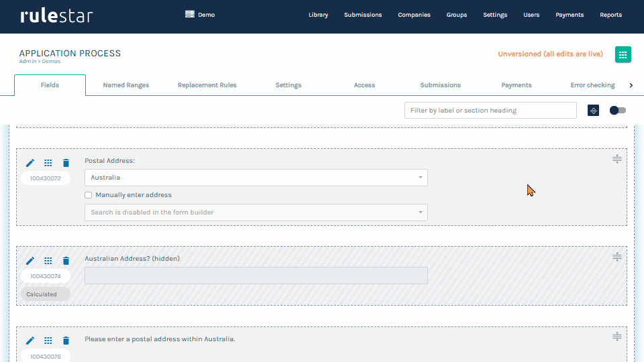Click the rulestar logo

click(x=56, y=15)
